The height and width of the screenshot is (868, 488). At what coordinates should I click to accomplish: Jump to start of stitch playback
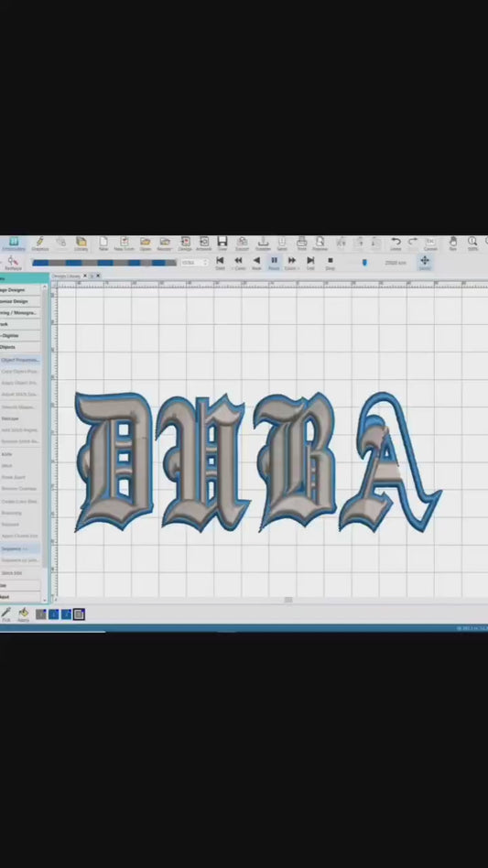[x=220, y=263]
